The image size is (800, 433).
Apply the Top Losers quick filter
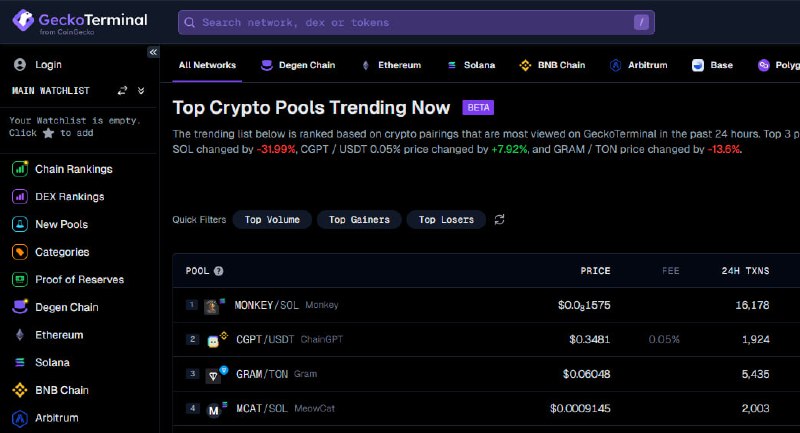[446, 219]
